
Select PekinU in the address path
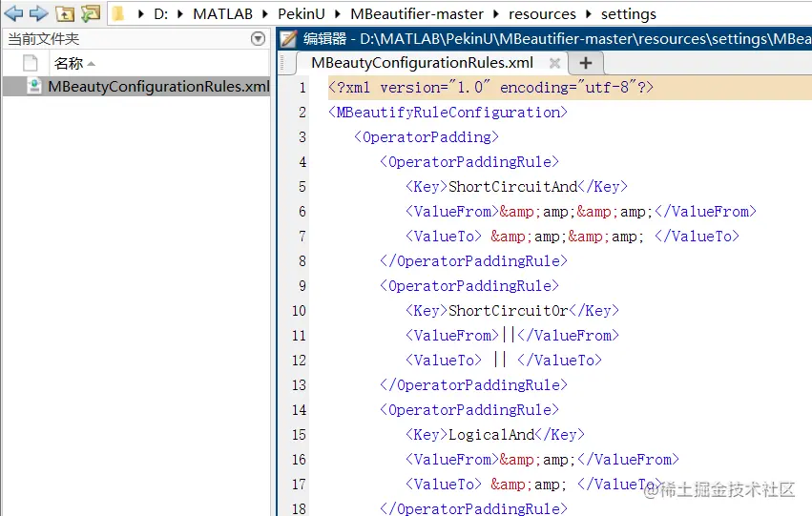[x=301, y=14]
